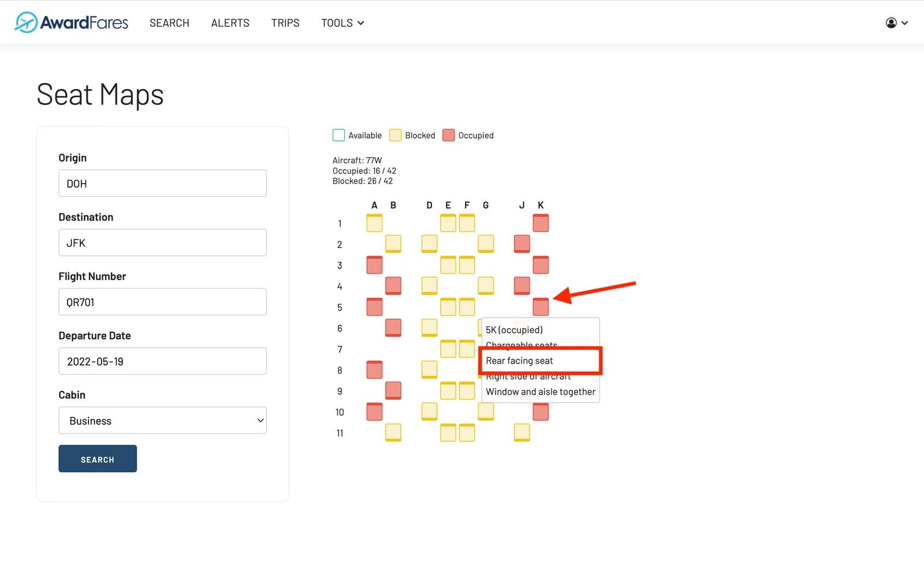Click the Flight Number field QR701

point(162,302)
